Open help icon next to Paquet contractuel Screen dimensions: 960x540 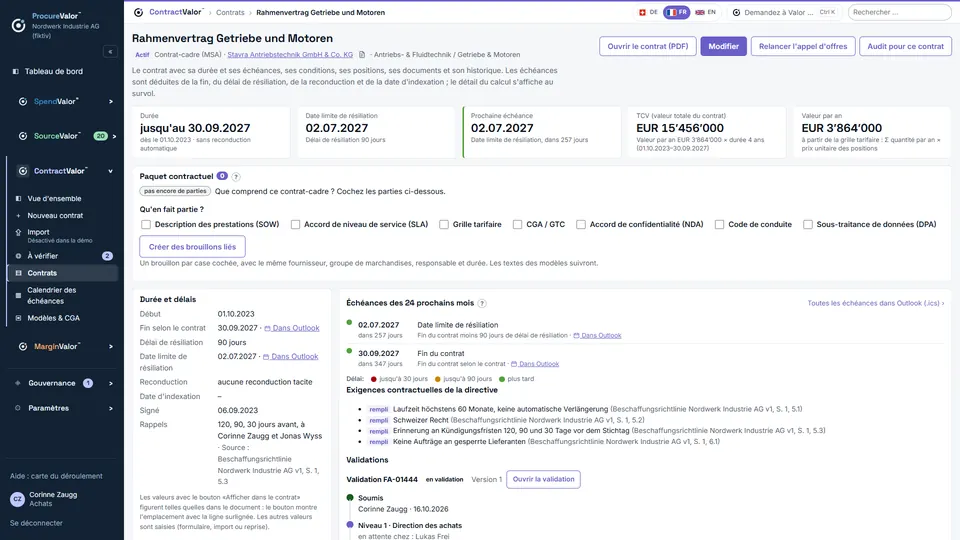click(x=236, y=177)
